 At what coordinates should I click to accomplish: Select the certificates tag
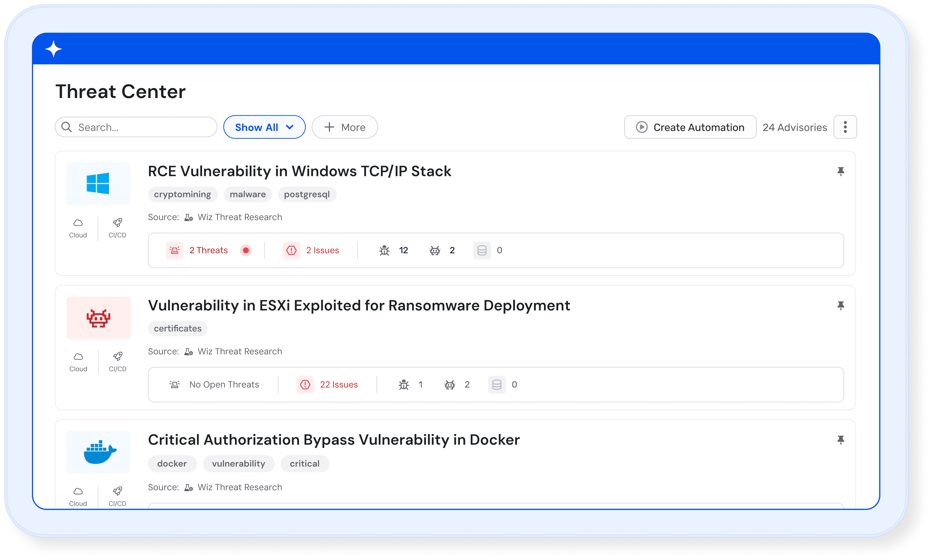tap(177, 328)
